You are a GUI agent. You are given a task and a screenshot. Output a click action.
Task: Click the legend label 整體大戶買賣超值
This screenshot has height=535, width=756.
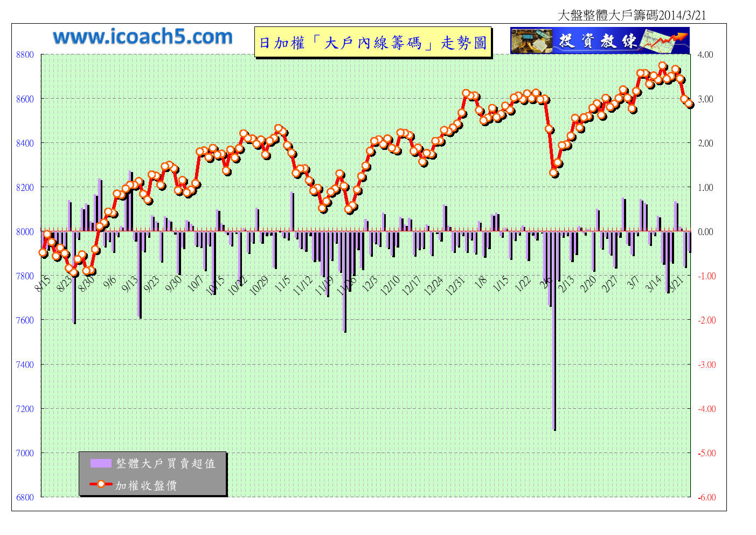[x=165, y=463]
